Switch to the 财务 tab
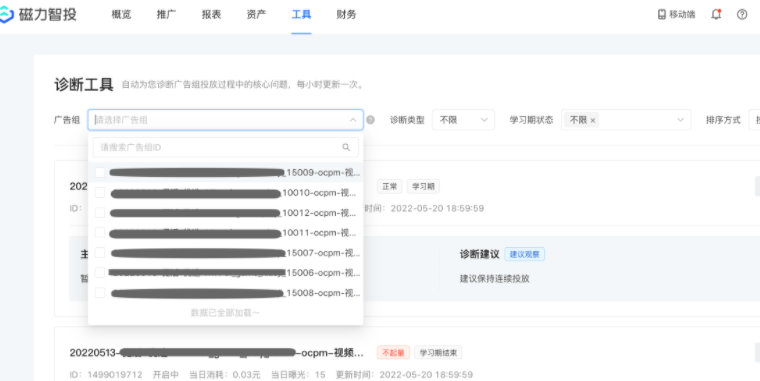The height and width of the screenshot is (381, 760). pos(346,15)
